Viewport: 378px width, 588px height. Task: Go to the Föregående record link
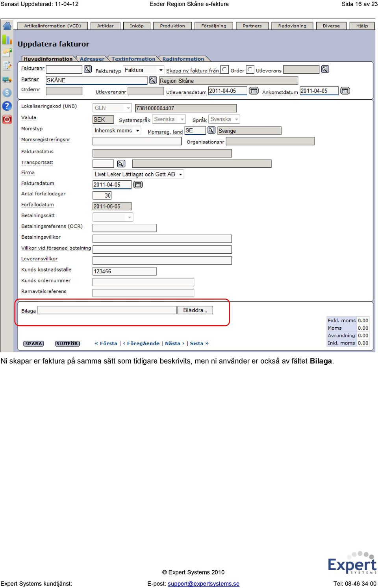pos(141,343)
